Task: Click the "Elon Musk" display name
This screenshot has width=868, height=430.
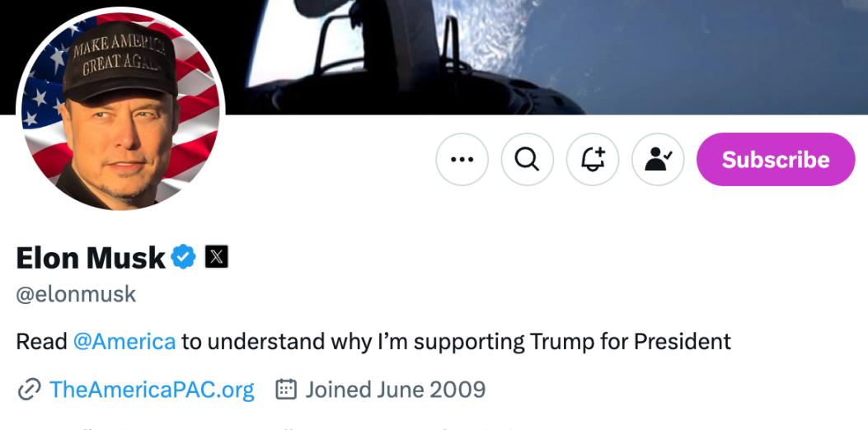Action: [91, 258]
